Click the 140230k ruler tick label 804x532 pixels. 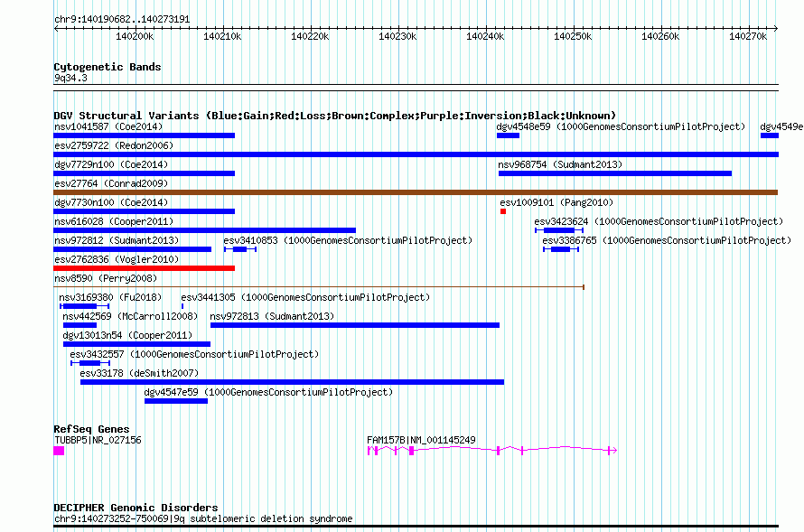point(397,36)
